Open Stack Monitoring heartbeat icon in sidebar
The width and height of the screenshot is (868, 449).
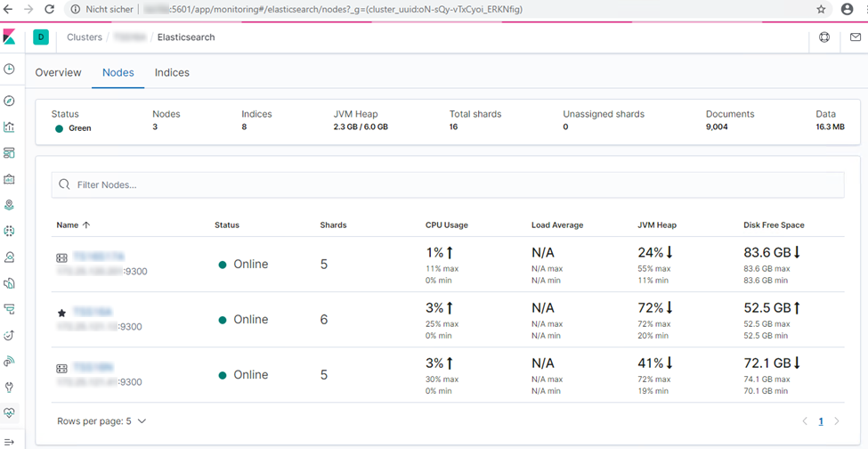(9, 413)
